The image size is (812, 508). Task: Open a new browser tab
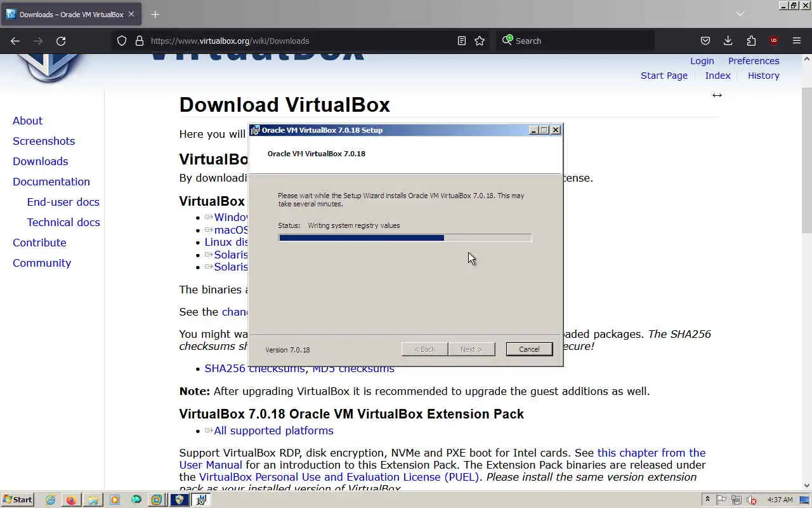(155, 14)
